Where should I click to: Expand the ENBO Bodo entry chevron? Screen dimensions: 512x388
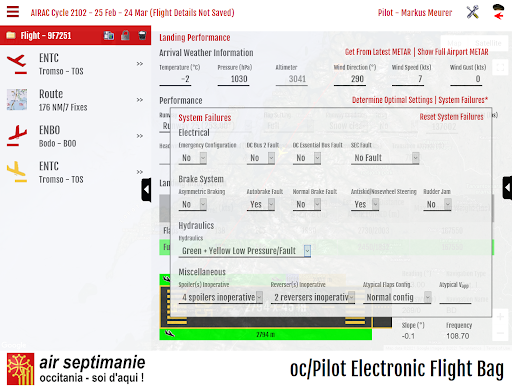click(140, 136)
